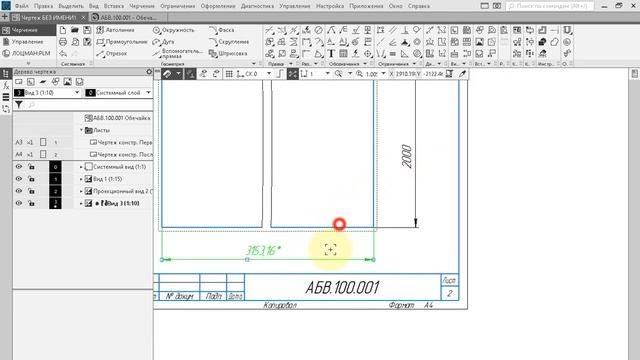This screenshot has width=640, height=360.
Task: Open the Правка menu
Action: coord(43,6)
